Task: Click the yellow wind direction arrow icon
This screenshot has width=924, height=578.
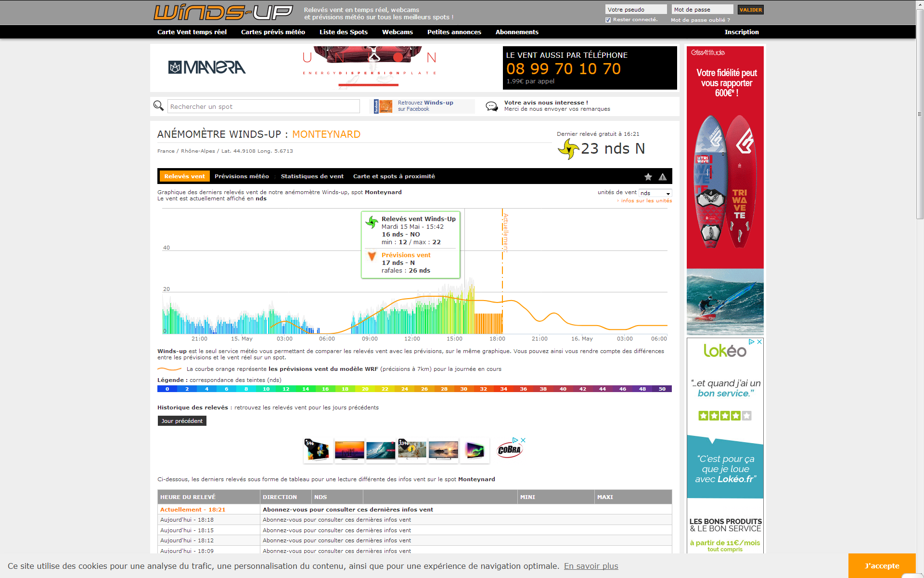Action: pyautogui.click(x=568, y=149)
